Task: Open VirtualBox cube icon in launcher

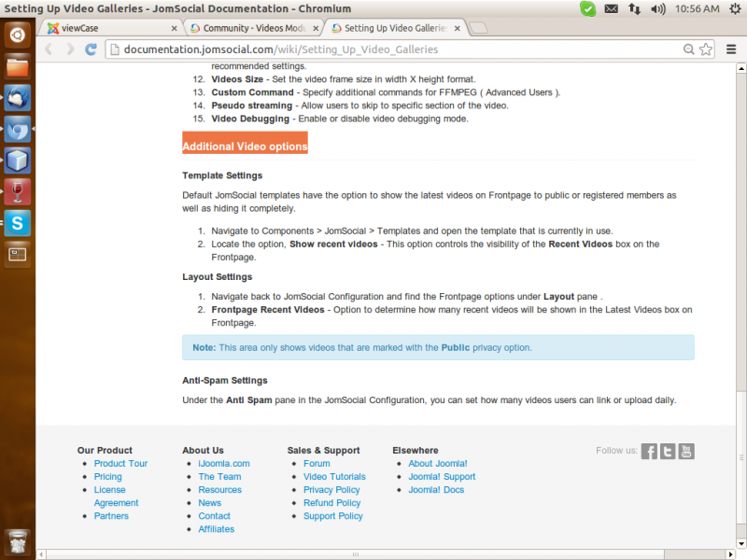Action: coord(18,161)
